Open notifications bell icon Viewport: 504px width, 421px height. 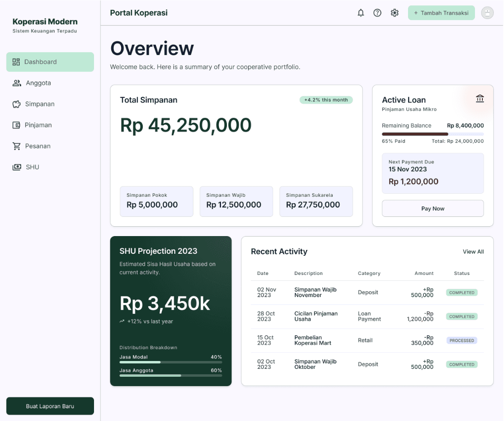click(x=361, y=13)
